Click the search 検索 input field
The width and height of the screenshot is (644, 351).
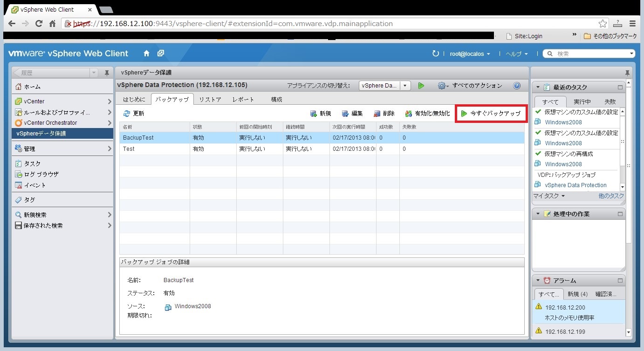(589, 54)
